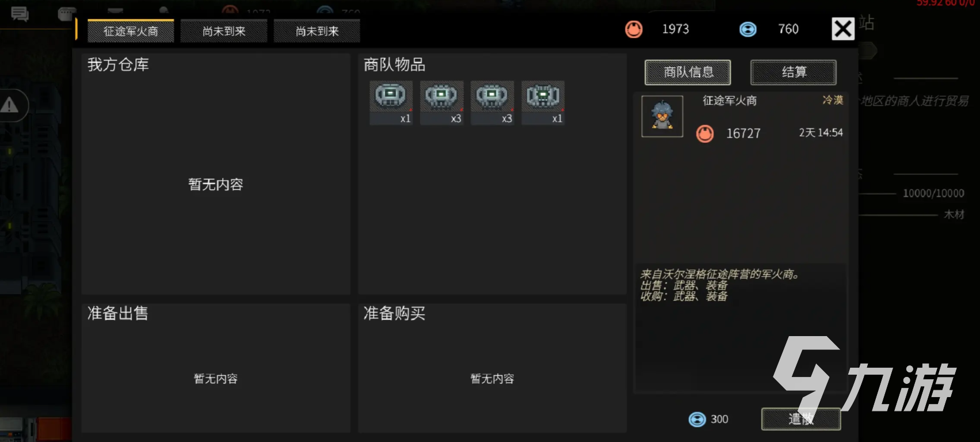Screen dimensions: 980x442
Task: Click the 商队信息 button
Action: point(688,73)
